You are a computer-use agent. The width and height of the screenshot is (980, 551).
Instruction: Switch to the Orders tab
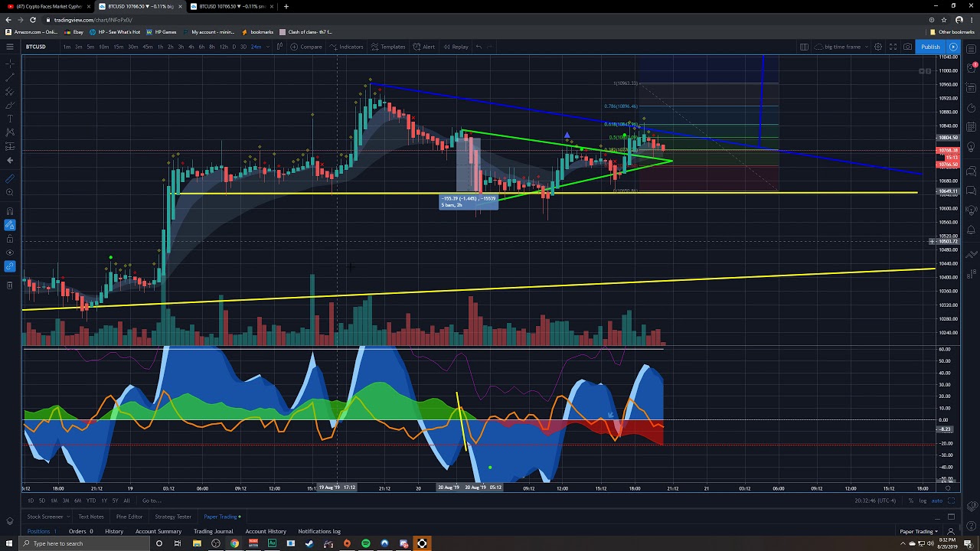pyautogui.click(x=80, y=531)
